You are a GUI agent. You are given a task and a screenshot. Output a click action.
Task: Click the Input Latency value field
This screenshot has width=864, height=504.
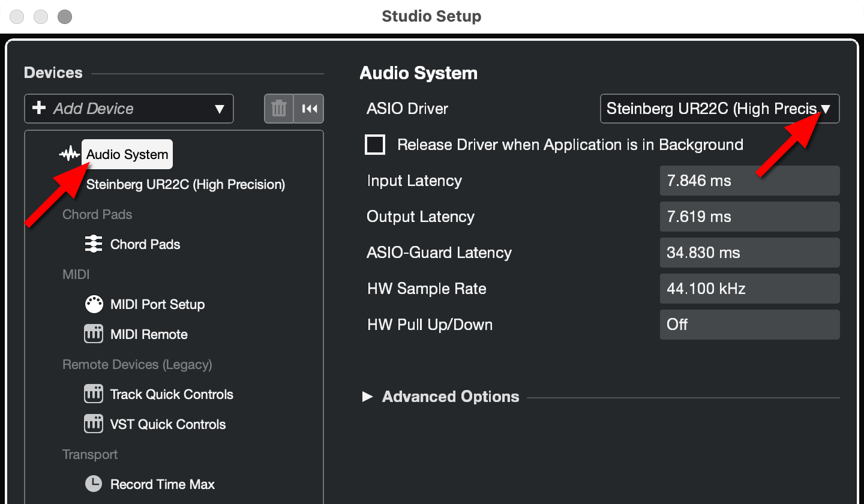tap(749, 181)
